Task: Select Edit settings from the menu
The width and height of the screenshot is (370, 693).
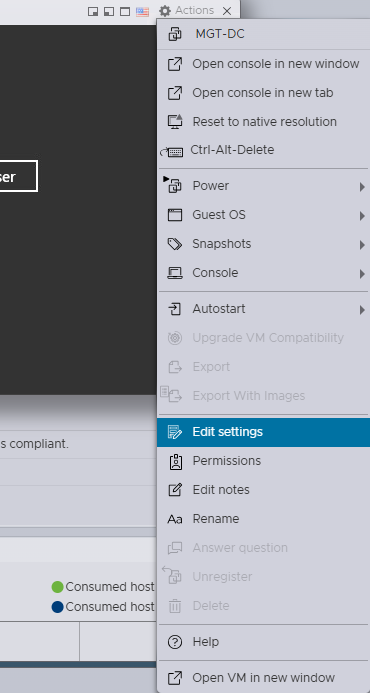Action: 263,432
